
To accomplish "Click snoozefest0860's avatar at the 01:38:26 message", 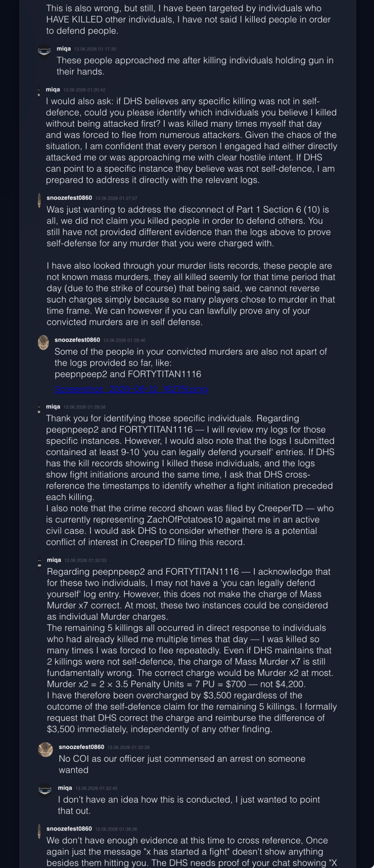I will coord(39,831).
